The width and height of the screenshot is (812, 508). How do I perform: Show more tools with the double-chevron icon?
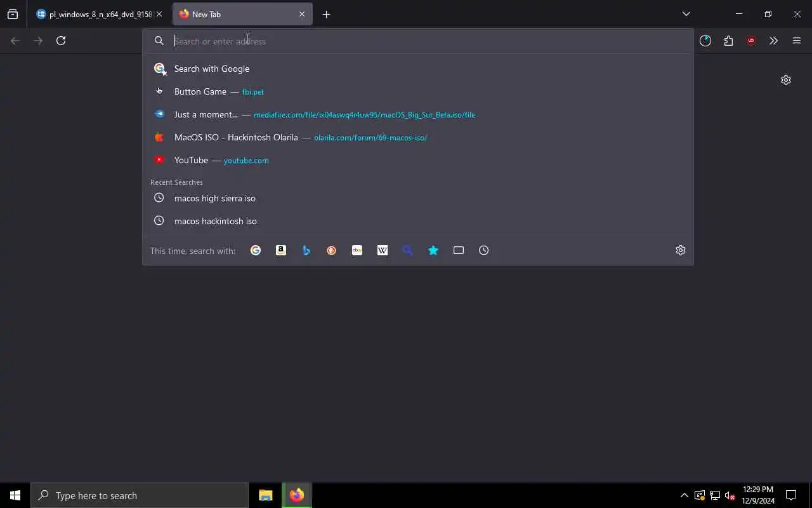773,41
